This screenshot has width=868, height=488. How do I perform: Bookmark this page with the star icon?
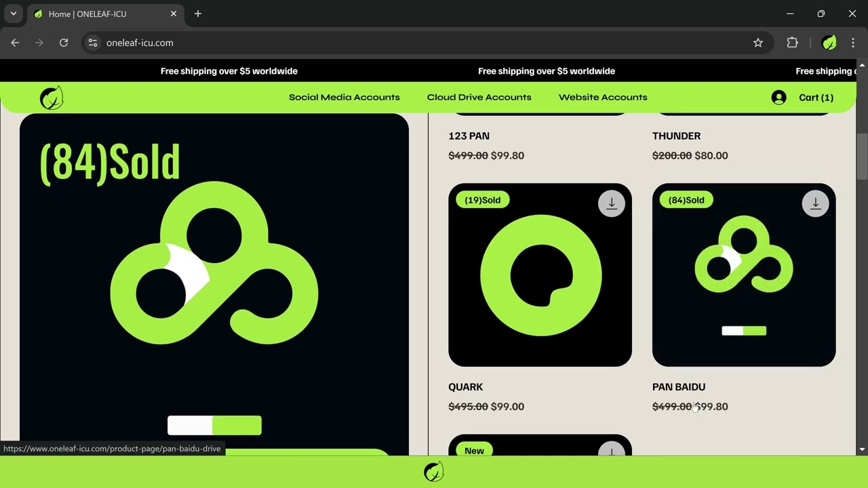[x=758, y=43]
